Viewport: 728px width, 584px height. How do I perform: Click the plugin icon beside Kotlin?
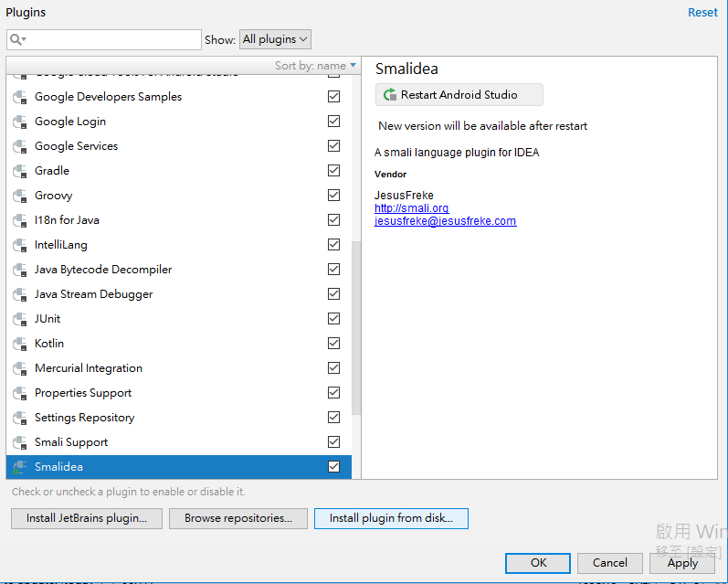click(20, 343)
